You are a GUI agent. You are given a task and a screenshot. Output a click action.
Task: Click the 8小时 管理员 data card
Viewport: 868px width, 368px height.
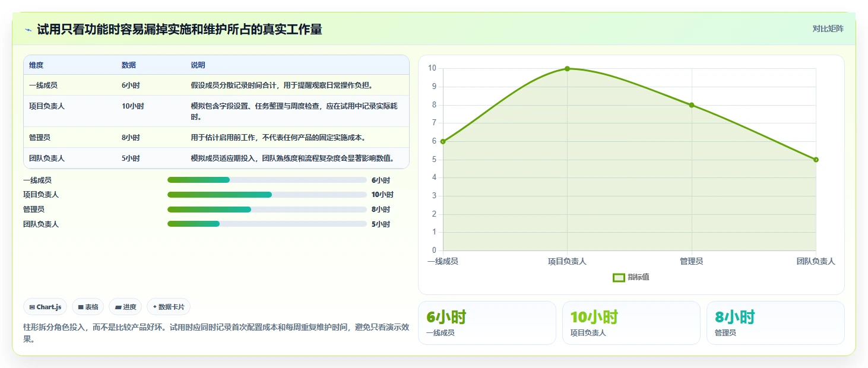click(775, 323)
